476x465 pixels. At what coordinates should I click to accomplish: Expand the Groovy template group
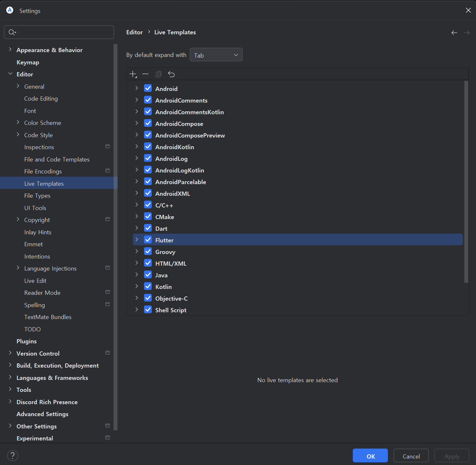coord(137,251)
